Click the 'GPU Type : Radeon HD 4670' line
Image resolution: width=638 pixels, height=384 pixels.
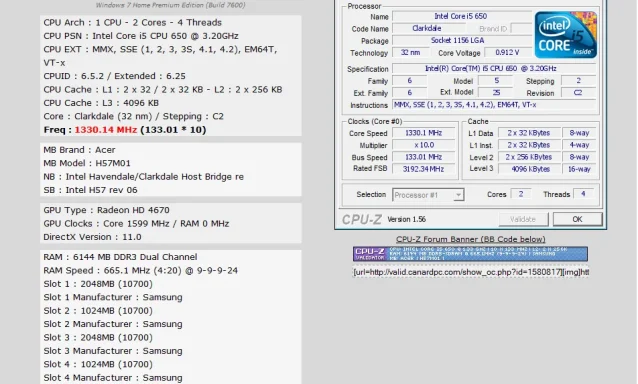(107, 210)
